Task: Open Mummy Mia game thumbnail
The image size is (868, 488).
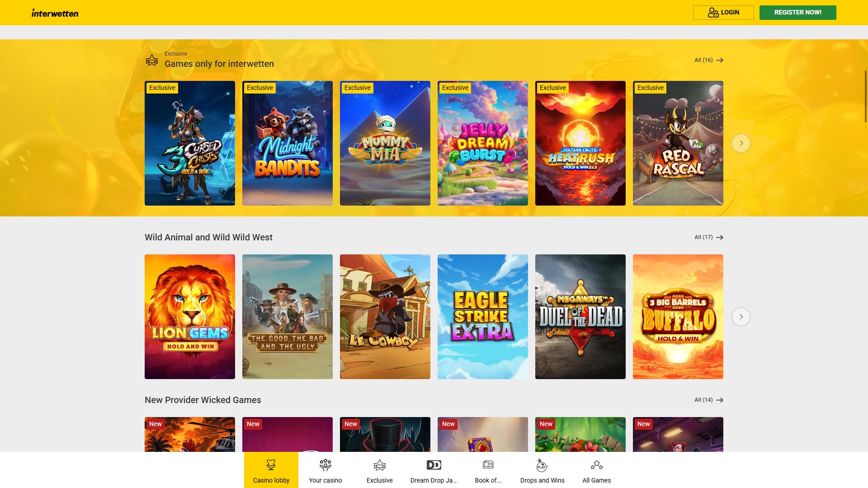Action: (x=385, y=143)
